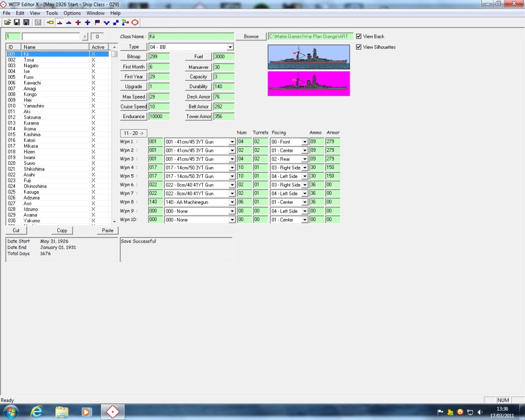This screenshot has height=420, width=525.
Task: Open the Wpn 9 Facing Left Side dropdown
Action: pyautogui.click(x=304, y=211)
